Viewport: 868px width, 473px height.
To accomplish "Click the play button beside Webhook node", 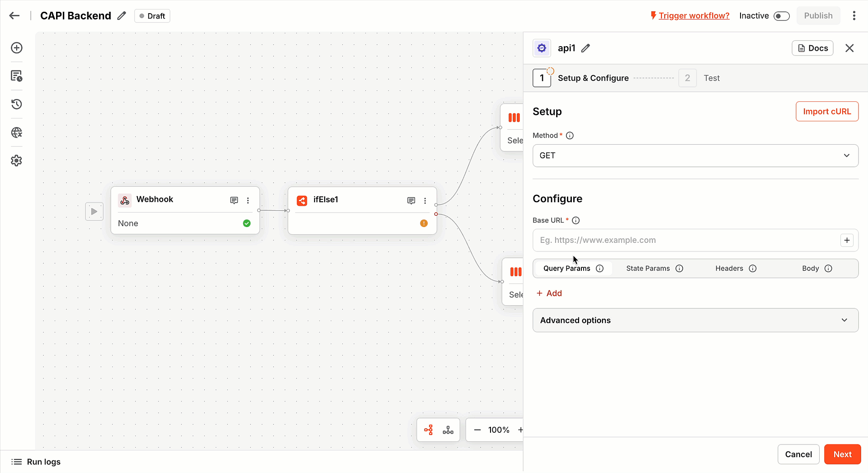I will (x=94, y=212).
